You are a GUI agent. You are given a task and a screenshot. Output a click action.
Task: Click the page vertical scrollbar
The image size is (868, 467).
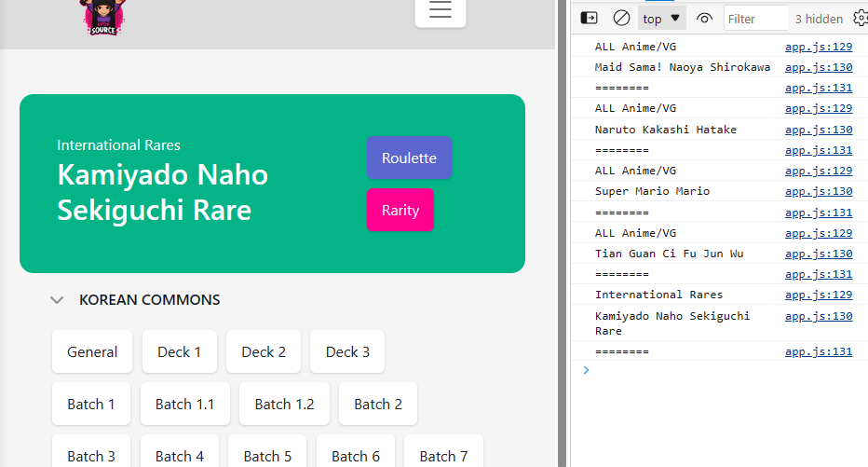[563, 233]
